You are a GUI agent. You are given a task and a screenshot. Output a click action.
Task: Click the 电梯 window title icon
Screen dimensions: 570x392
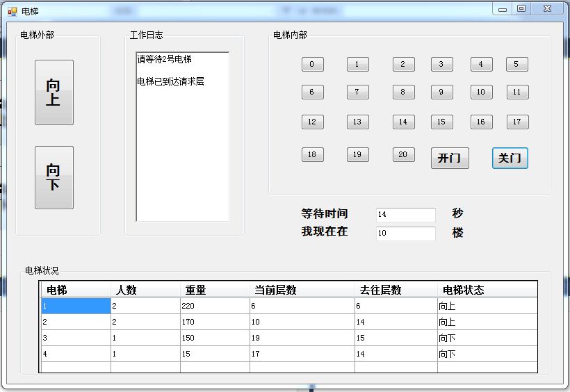[x=13, y=12]
